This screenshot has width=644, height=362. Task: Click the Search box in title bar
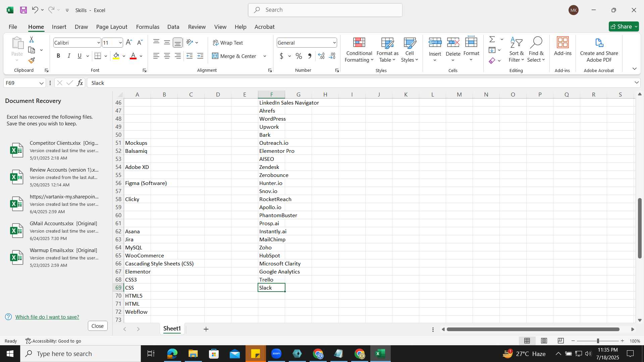(325, 10)
